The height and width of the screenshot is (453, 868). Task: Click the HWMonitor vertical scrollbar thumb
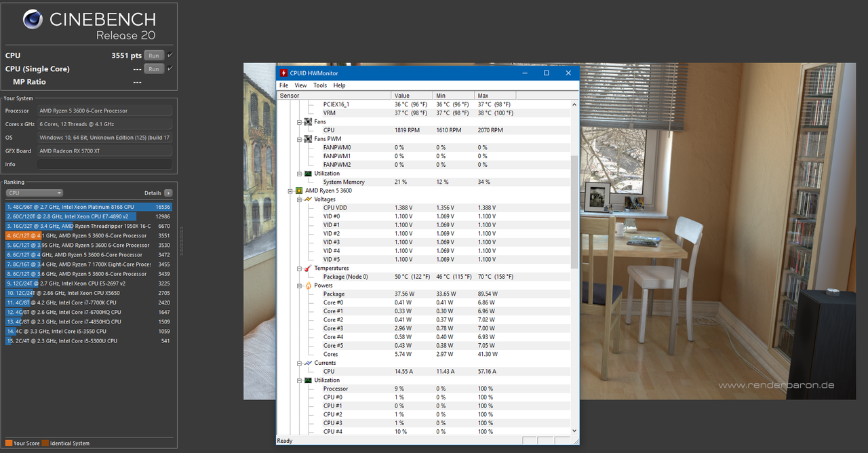[x=575, y=212]
